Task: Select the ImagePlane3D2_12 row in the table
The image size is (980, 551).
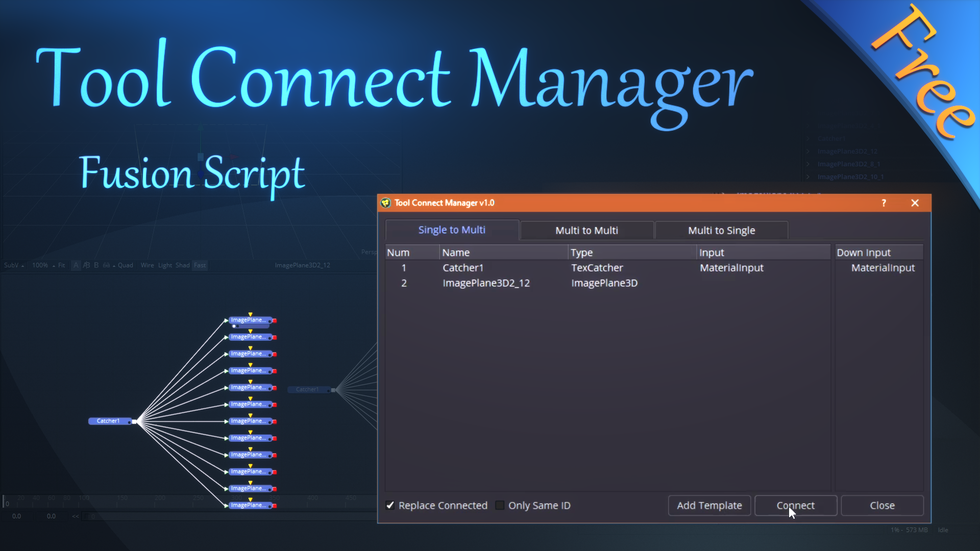Action: (607, 283)
